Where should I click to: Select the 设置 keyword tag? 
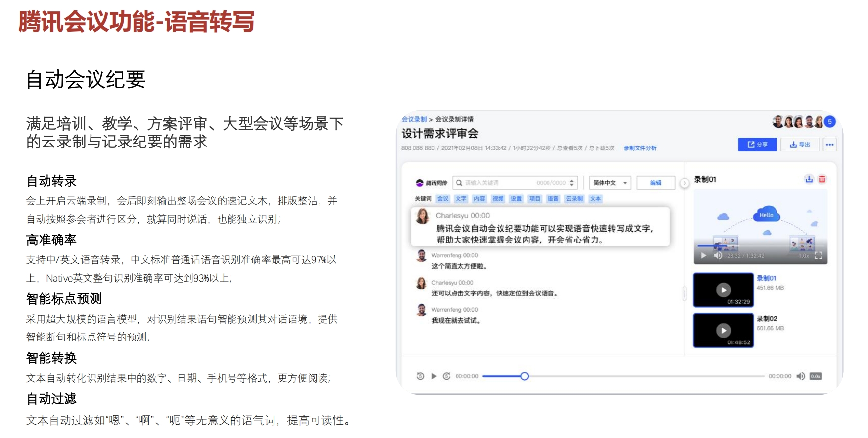tap(516, 199)
